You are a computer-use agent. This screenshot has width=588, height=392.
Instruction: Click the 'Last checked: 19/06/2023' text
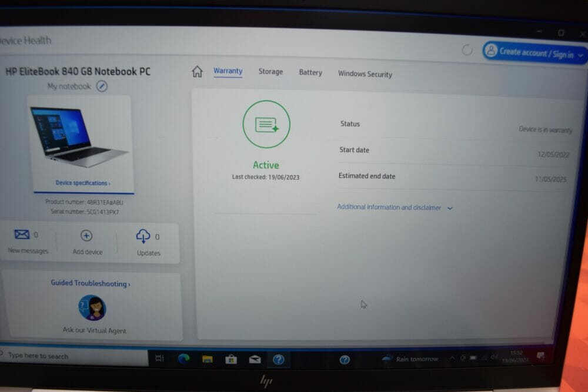pos(266,177)
